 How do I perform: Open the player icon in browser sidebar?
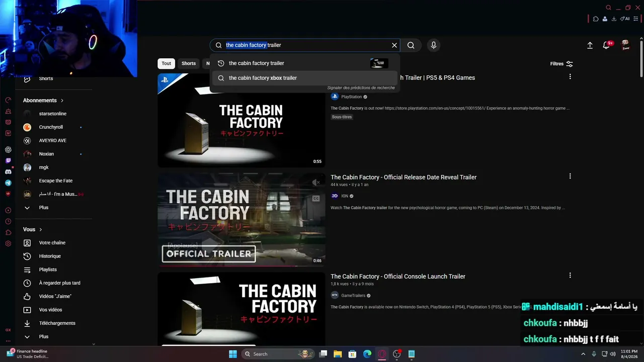click(8, 210)
